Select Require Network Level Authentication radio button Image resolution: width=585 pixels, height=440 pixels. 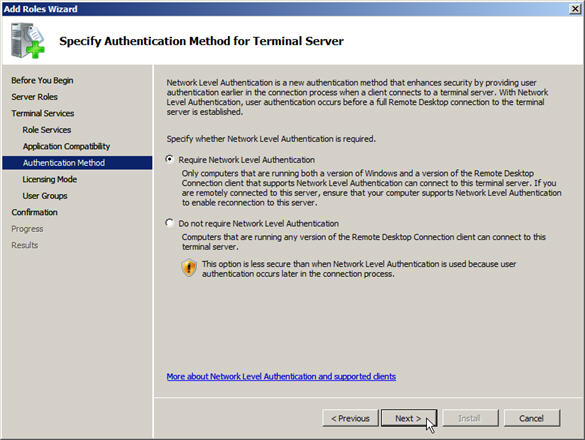point(170,159)
